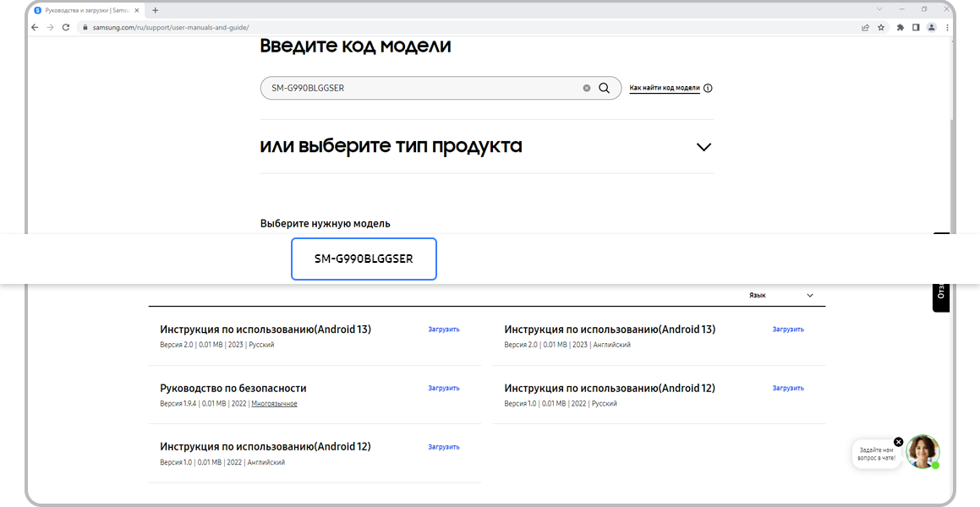This screenshot has height=507, width=980.
Task: Download Android 13 manual in English
Action: pos(788,329)
